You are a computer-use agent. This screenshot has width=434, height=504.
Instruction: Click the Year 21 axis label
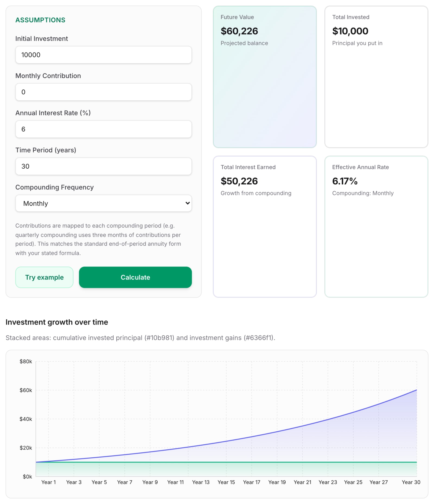(302, 482)
